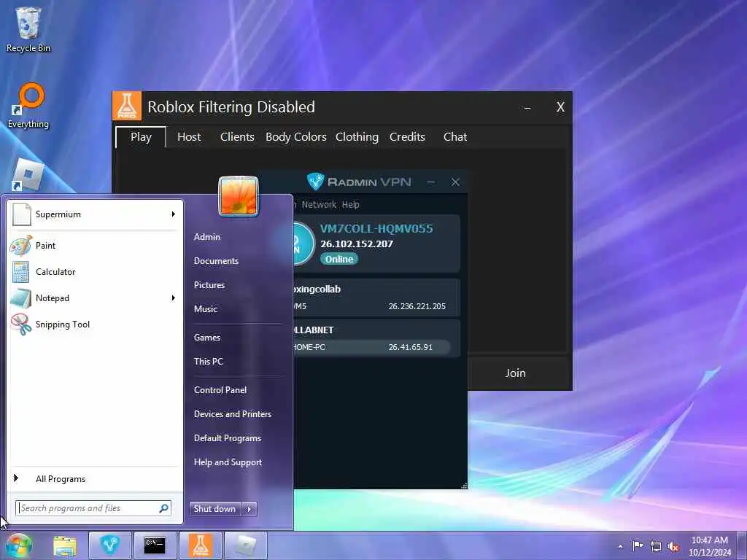Click the network icon in system tray

coord(656,546)
